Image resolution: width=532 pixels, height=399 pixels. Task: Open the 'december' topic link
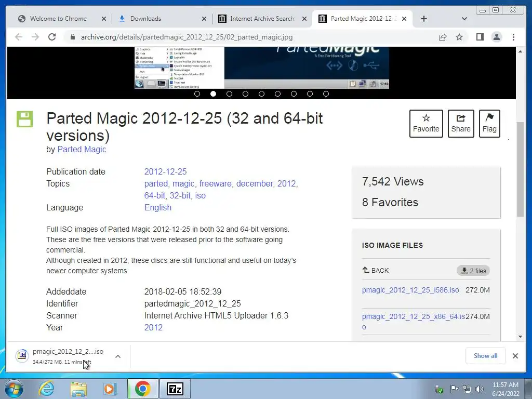255,183
